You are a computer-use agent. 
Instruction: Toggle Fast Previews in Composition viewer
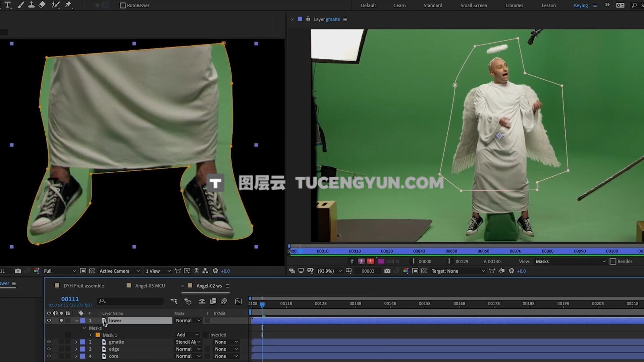coord(187,271)
